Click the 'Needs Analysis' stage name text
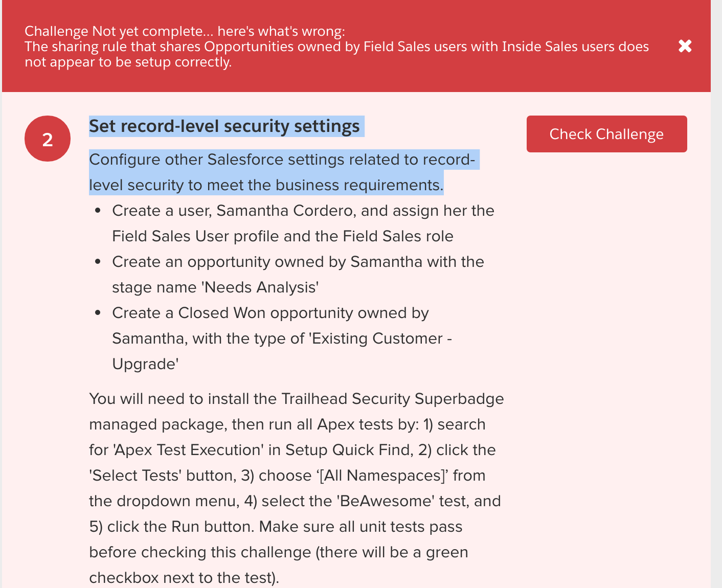Viewport: 722px width, 588px height. tap(261, 287)
